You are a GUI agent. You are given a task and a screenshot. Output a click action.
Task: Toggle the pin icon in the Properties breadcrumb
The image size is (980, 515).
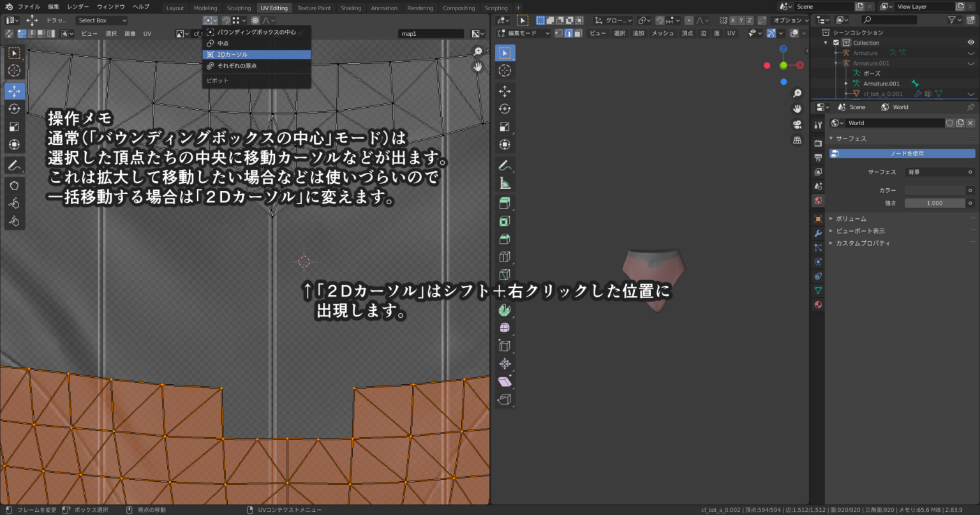click(x=971, y=107)
